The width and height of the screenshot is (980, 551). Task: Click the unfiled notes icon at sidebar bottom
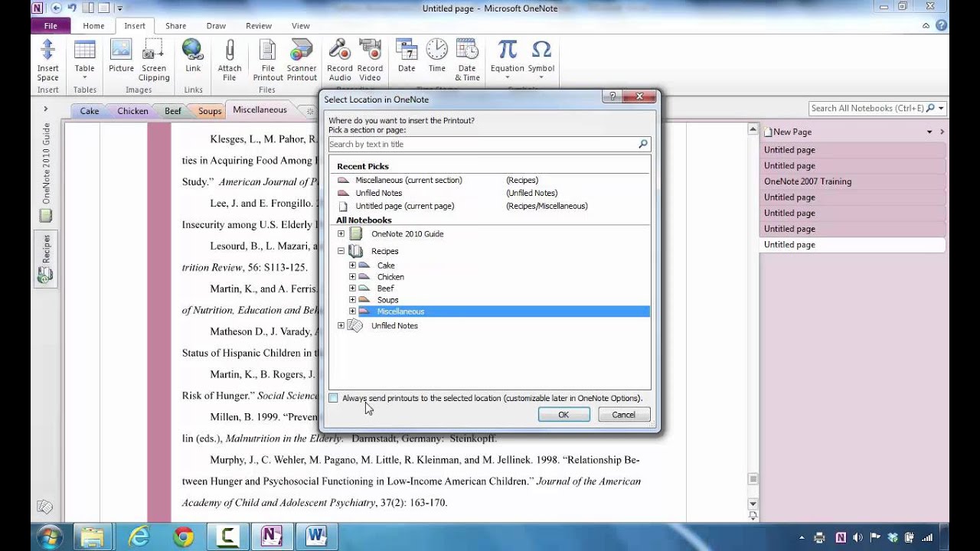click(44, 507)
